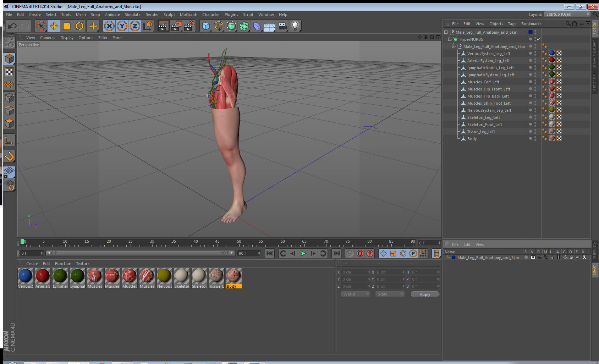The image size is (599, 364).
Task: Search objects with the magnifier icon
Action: (568, 24)
